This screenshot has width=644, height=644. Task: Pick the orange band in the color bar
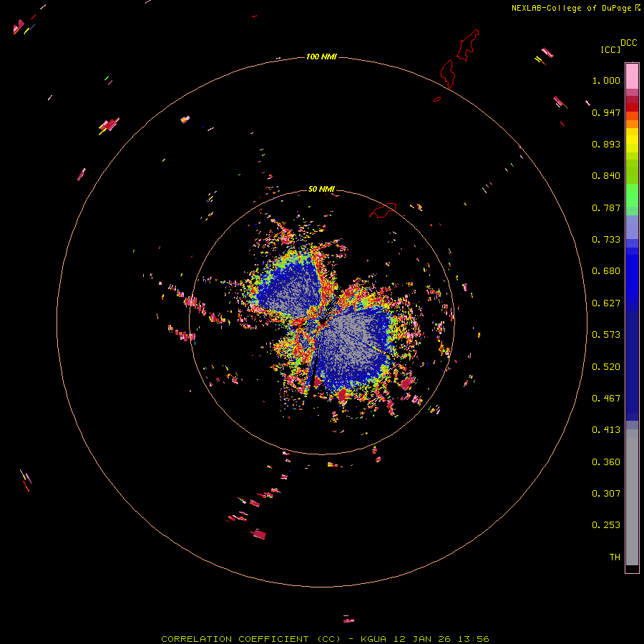(x=632, y=124)
